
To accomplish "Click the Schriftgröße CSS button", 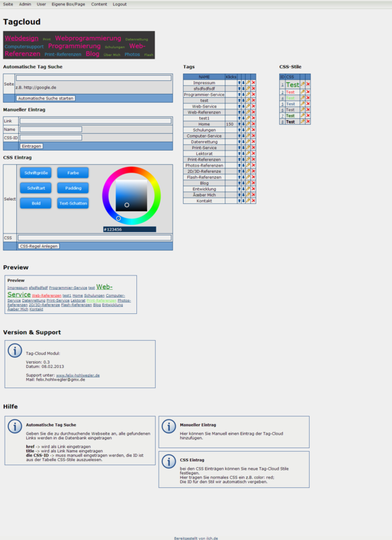I will pyautogui.click(x=36, y=173).
